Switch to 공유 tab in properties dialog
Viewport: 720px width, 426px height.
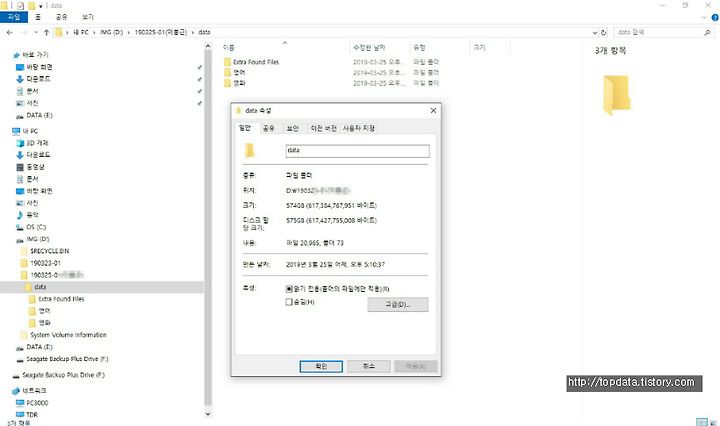point(269,129)
